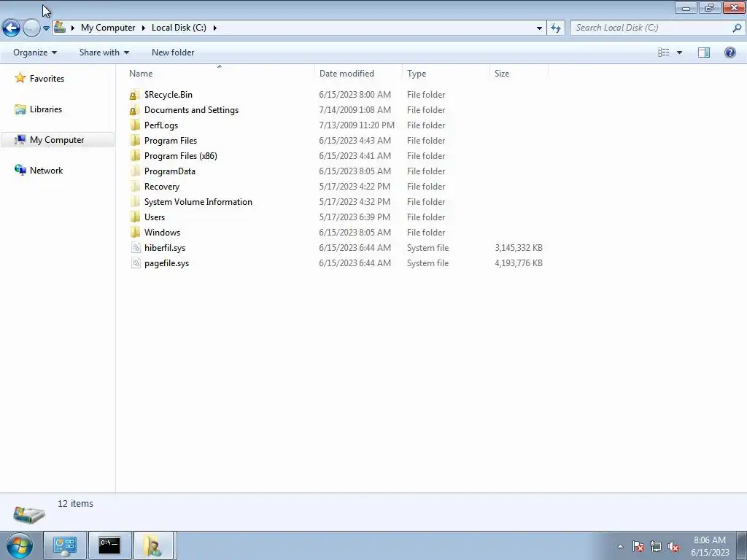Open recent pages dropdown next to Forward
This screenshot has width=747, height=560.
coord(46,28)
